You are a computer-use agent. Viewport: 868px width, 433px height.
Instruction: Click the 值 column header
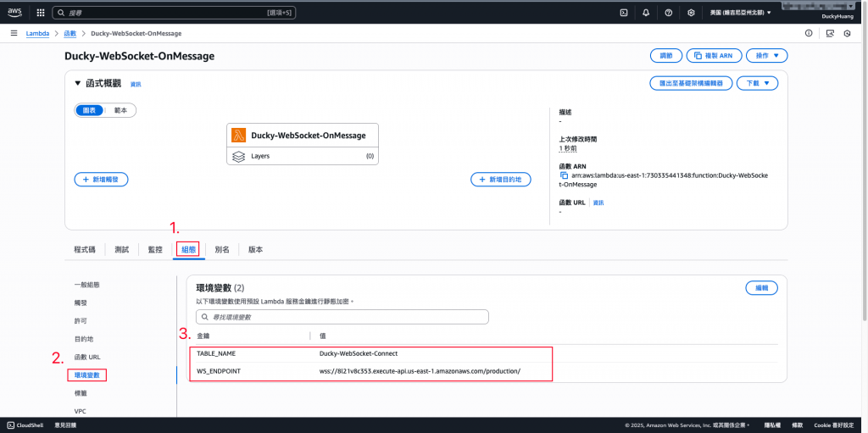tap(323, 336)
